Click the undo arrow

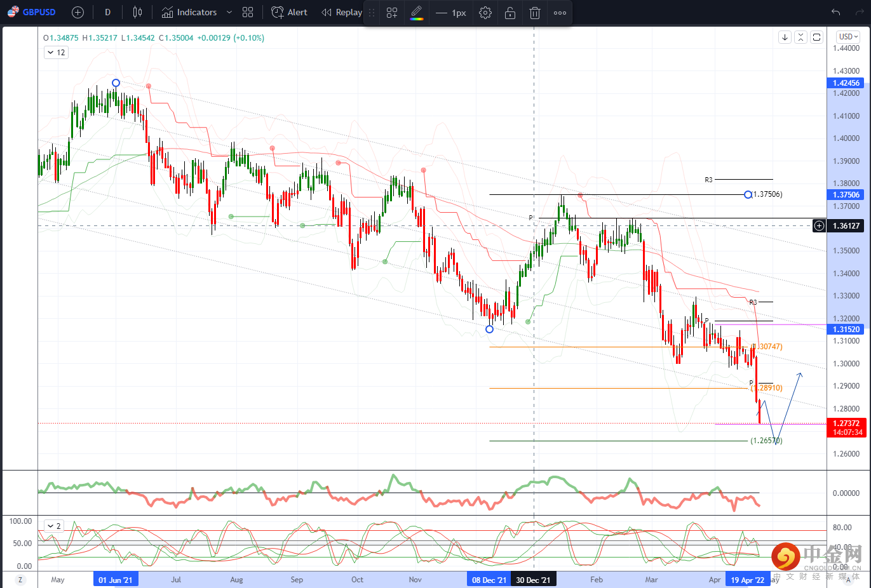click(836, 12)
